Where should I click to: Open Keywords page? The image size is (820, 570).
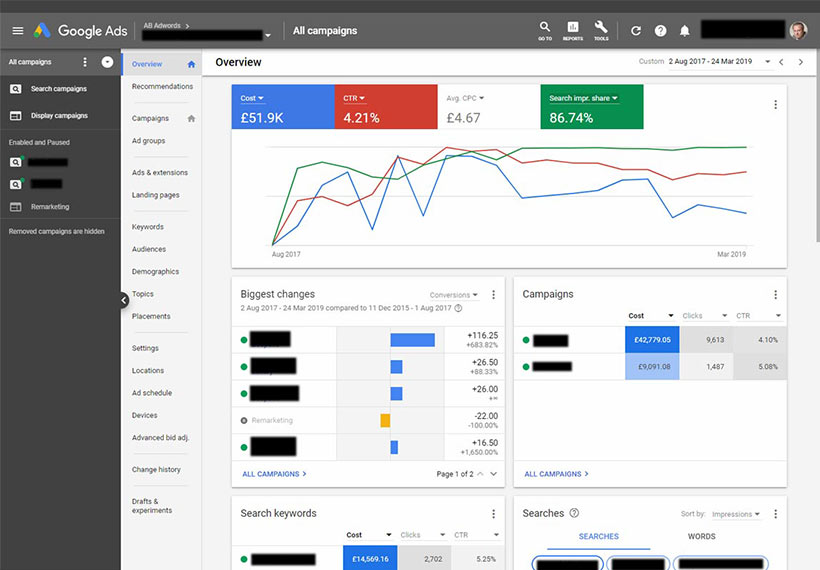tap(147, 227)
